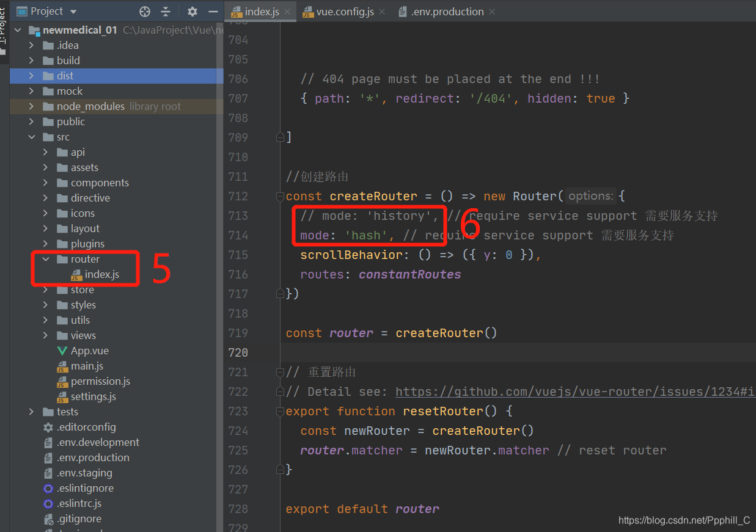
Task: Expand the .idea folder
Action: pyautogui.click(x=32, y=45)
